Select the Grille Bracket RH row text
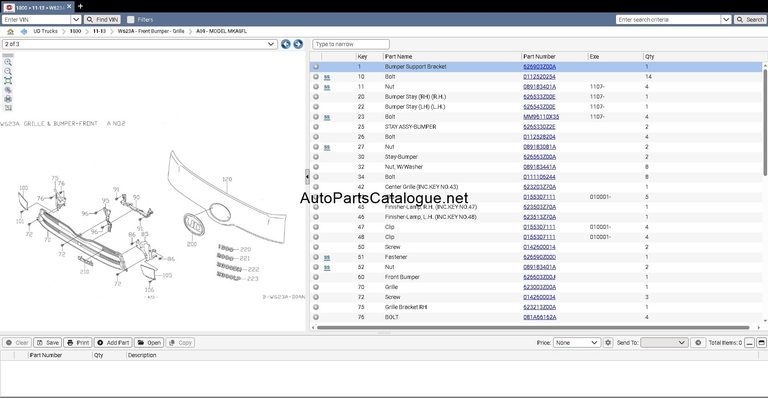Image resolution: width=768 pixels, height=398 pixels. point(406,307)
